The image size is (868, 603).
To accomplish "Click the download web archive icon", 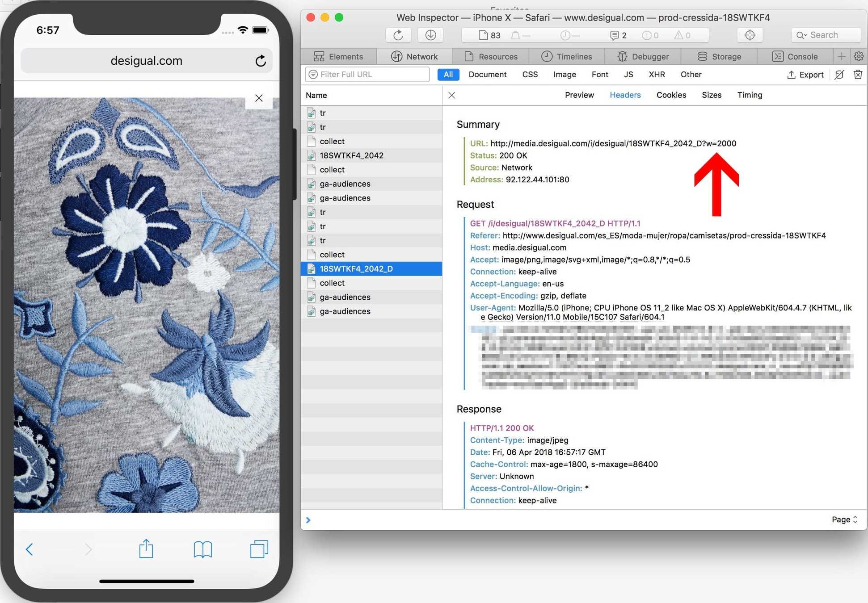I will (430, 35).
